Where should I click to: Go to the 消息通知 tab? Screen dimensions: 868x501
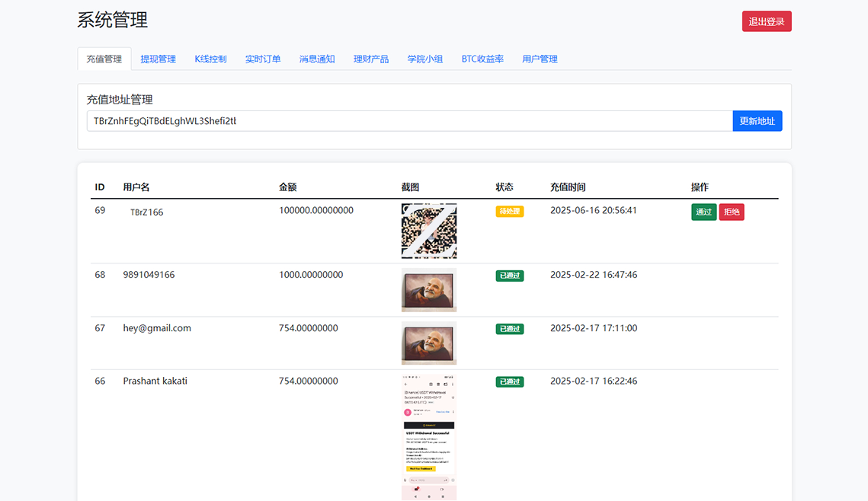click(317, 59)
